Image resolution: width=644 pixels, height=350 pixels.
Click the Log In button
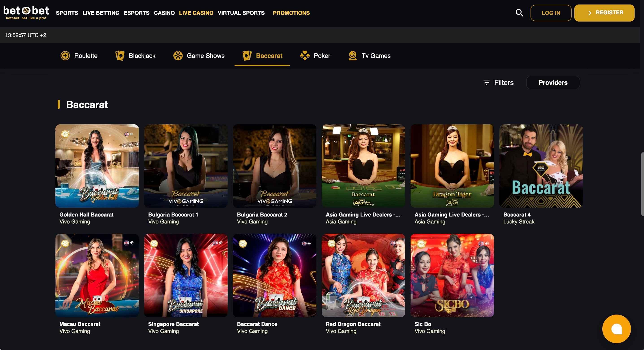coord(551,13)
